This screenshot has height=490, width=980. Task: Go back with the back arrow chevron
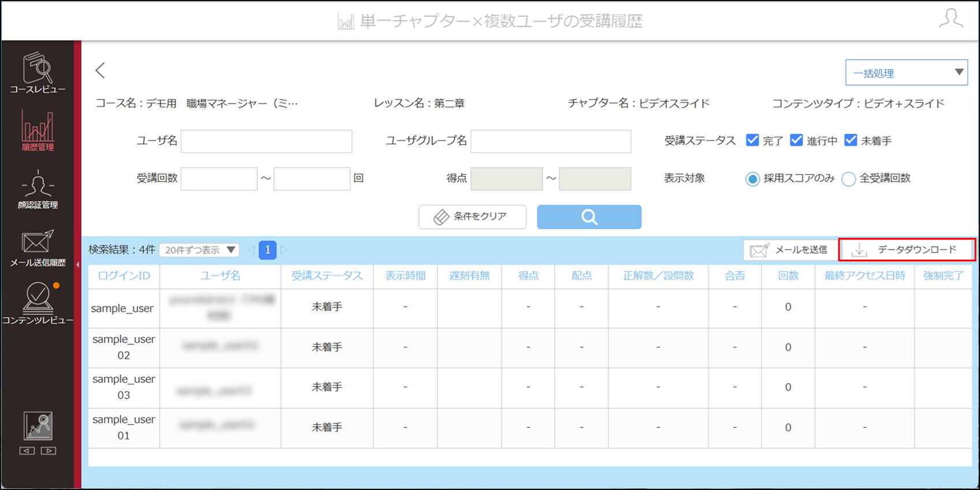click(x=100, y=70)
